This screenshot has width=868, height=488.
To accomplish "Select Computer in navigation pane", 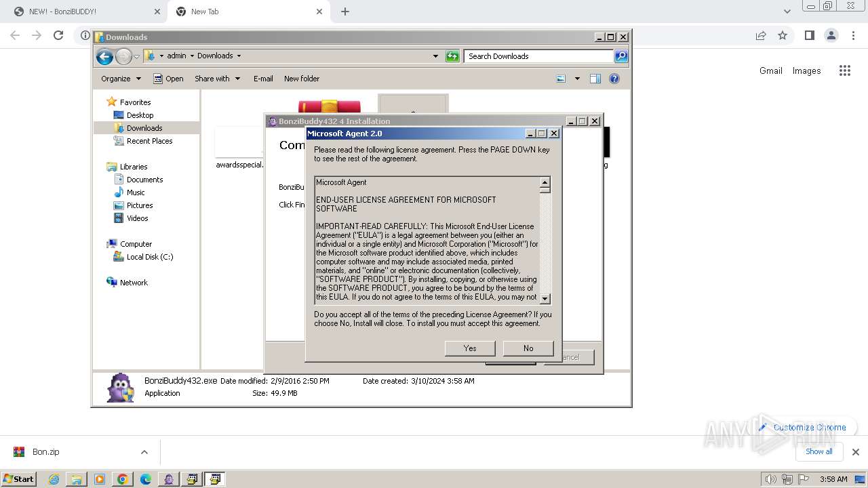I will coord(136,244).
